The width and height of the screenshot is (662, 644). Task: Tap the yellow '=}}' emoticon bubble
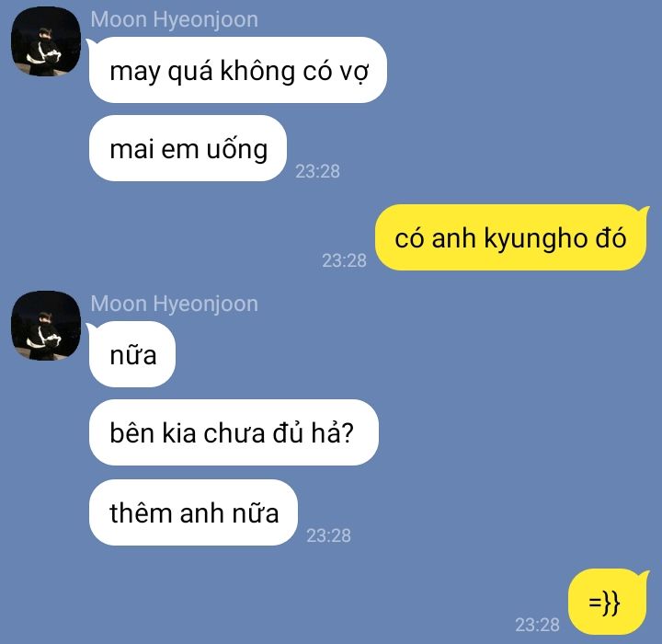pyautogui.click(x=607, y=602)
